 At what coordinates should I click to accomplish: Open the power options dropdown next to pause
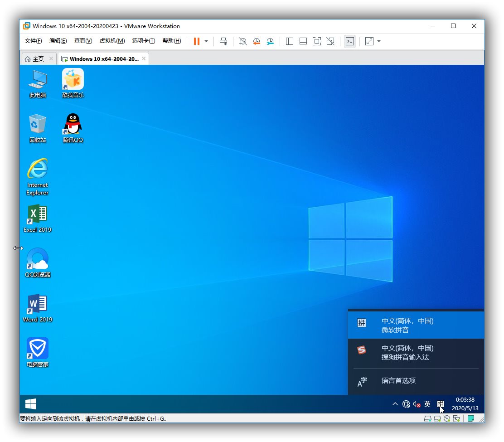point(206,41)
